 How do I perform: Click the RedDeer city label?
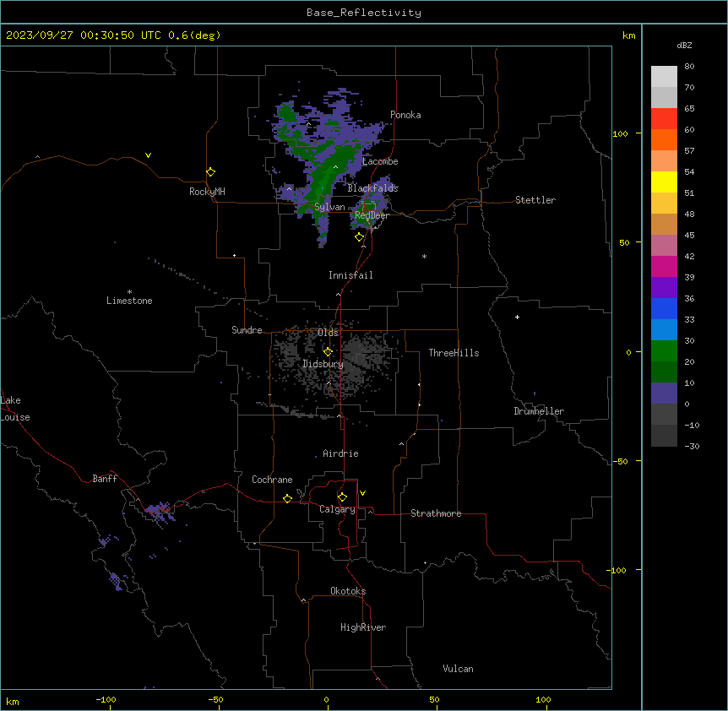[x=372, y=215]
